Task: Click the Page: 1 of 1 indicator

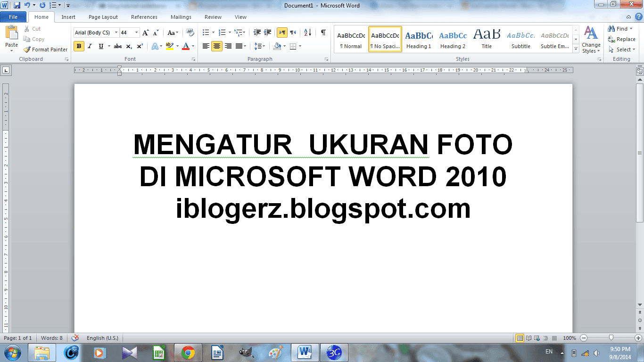Action: 18,338
